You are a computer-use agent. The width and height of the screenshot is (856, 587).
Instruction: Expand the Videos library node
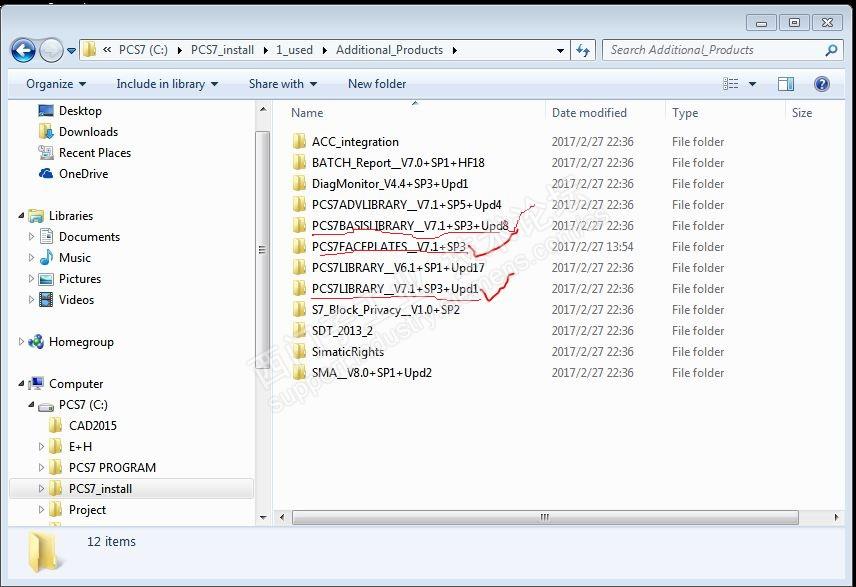pyautogui.click(x=31, y=300)
